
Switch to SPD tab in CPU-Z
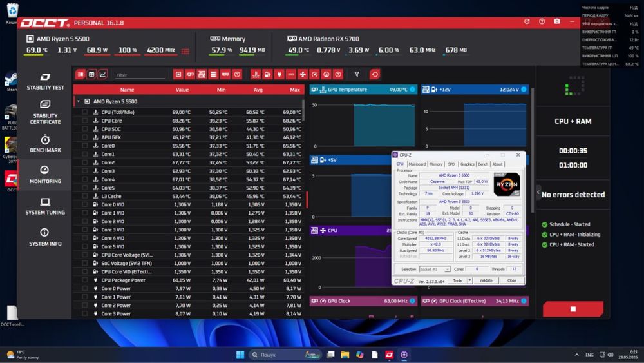point(451,164)
